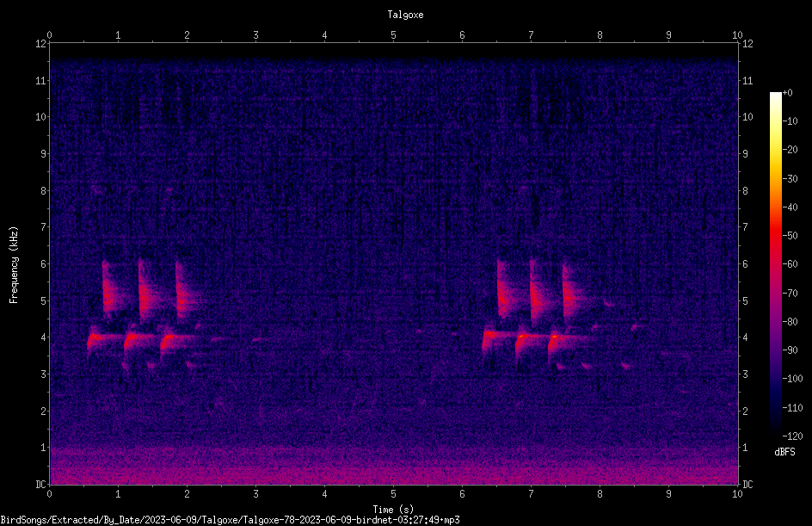
Task: Click the 2 tick on top time axis
Action: click(x=187, y=34)
